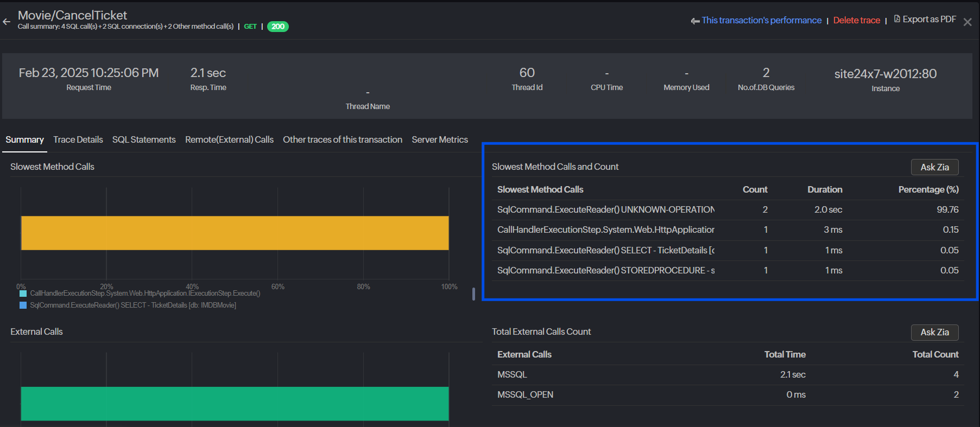Click the MSSQL_OPEN external call row

tap(728, 395)
